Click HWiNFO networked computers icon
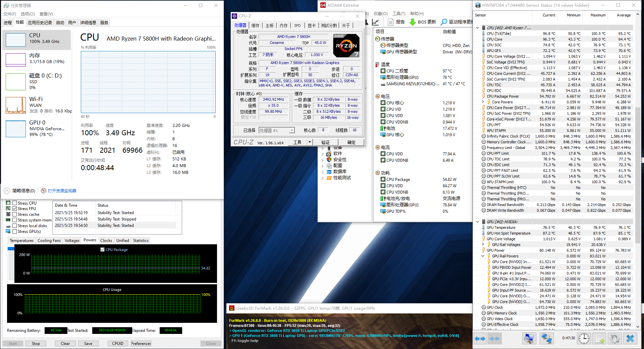 (x=546, y=339)
